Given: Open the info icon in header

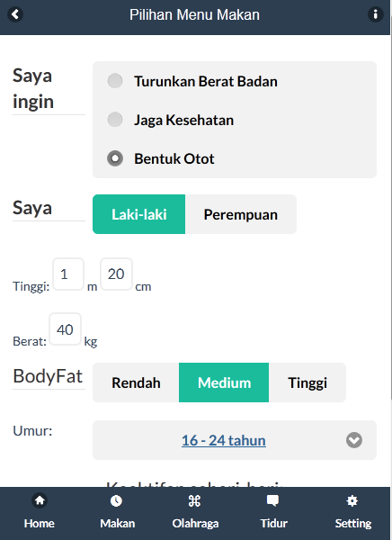Looking at the screenshot, I should tap(376, 14).
